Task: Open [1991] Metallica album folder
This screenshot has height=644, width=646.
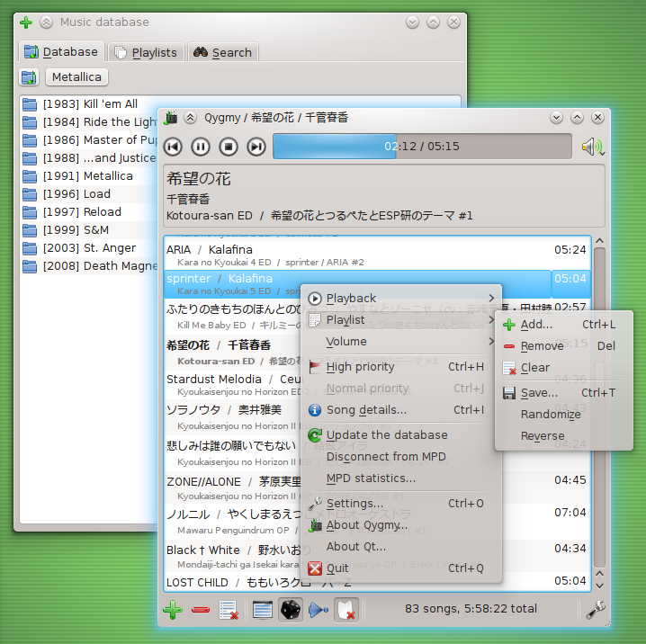Action: pyautogui.click(x=90, y=175)
